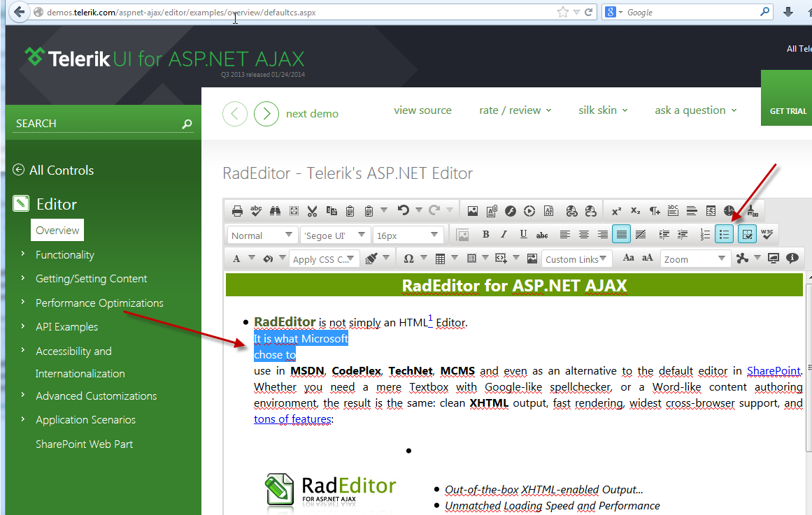Open the silk skin chooser menu
The height and width of the screenshot is (515, 812).
click(603, 110)
